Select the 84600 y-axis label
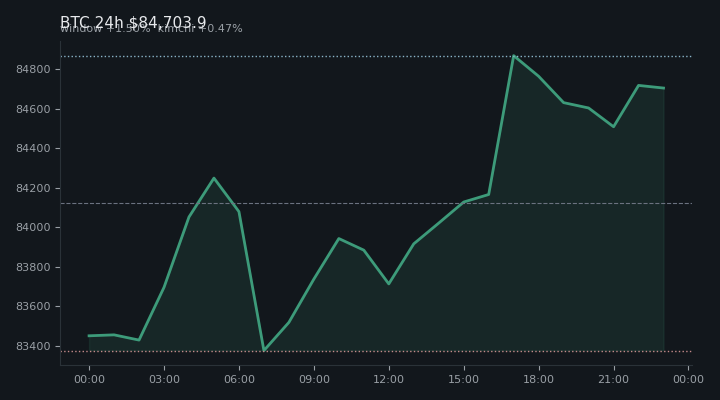Image resolution: width=720 pixels, height=400 pixels. tap(33, 109)
